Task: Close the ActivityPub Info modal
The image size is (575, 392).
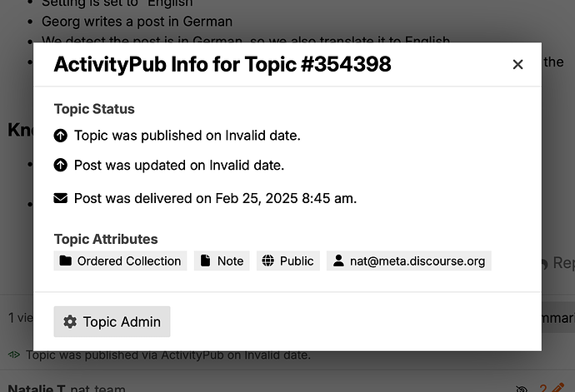Action: click(x=517, y=64)
